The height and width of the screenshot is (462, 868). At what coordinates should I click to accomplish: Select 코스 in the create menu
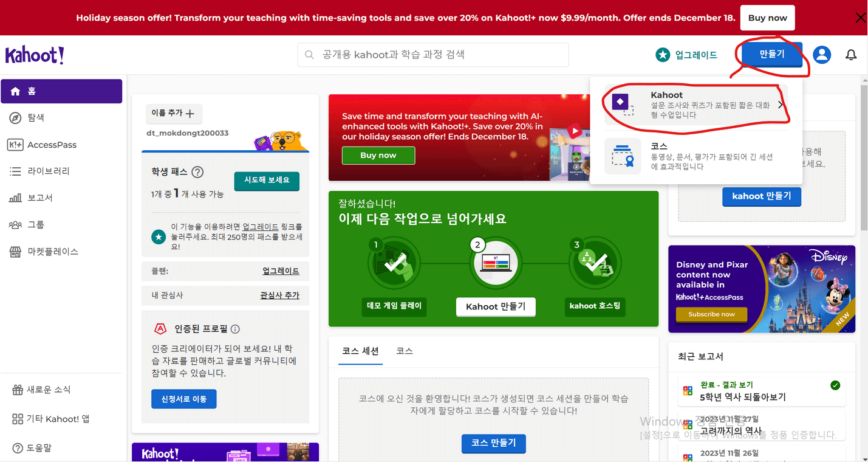pyautogui.click(x=696, y=156)
